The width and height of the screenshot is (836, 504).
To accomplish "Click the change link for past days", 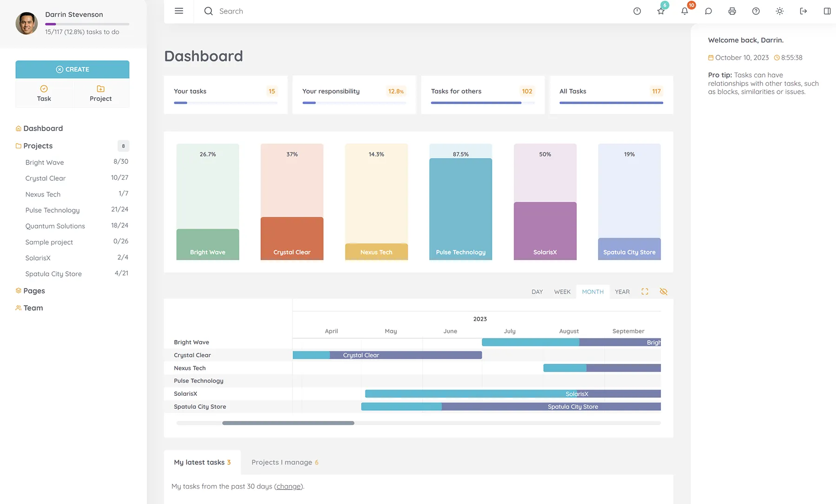I will click(x=288, y=486).
